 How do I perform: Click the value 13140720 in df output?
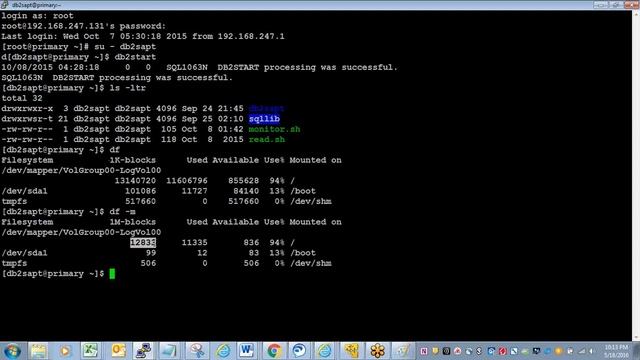135,180
